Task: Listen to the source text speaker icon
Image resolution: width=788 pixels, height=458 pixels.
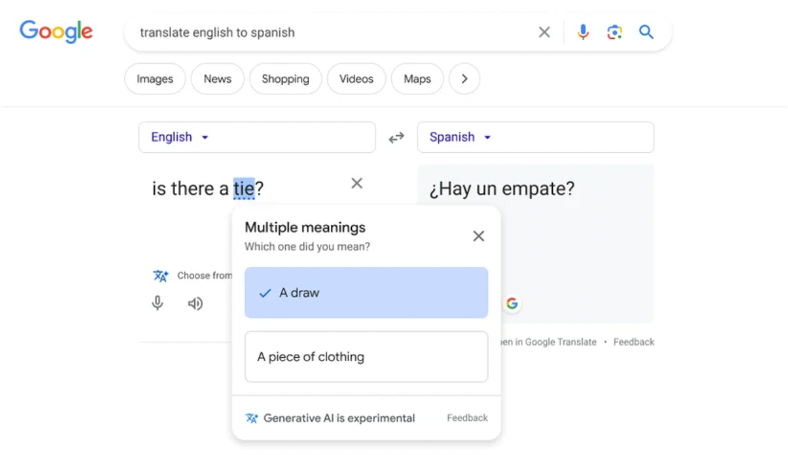Action: tap(195, 304)
